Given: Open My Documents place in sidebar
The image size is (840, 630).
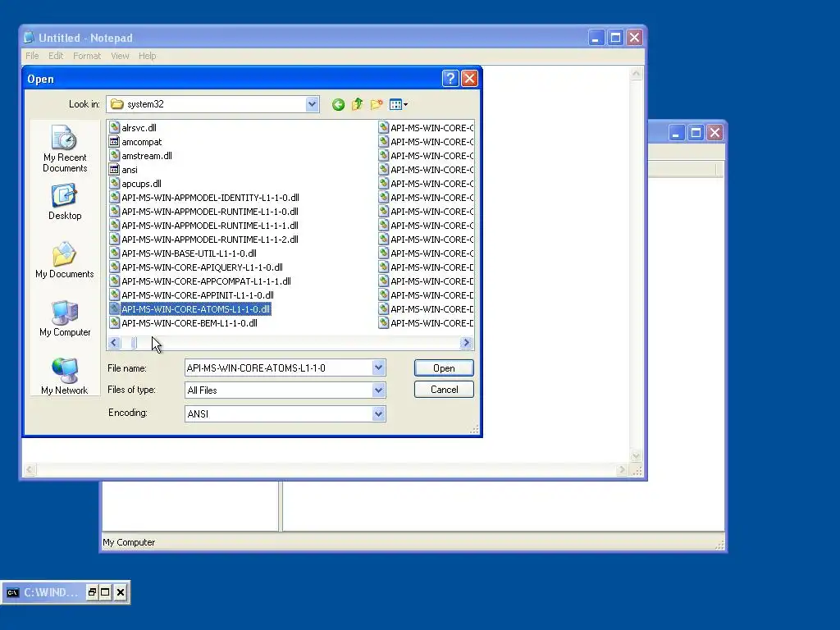Looking at the screenshot, I should tap(65, 260).
